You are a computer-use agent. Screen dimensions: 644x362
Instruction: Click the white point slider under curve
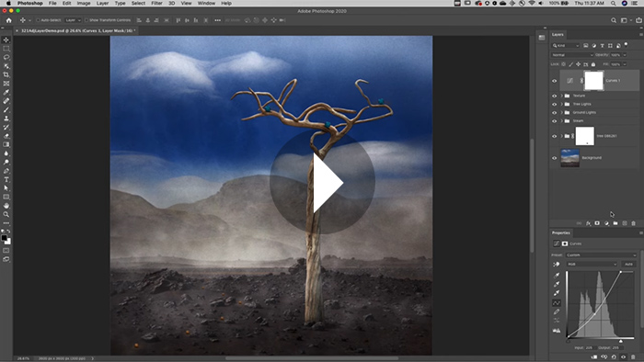[621, 341]
